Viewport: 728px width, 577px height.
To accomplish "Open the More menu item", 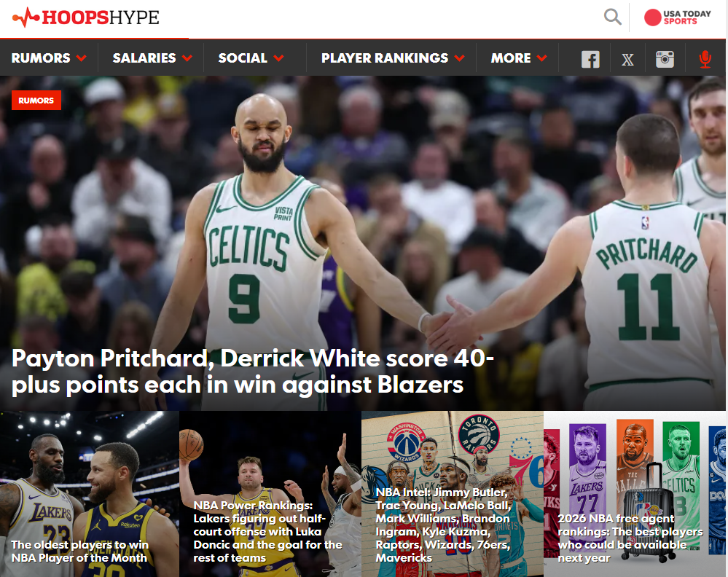I will point(511,58).
